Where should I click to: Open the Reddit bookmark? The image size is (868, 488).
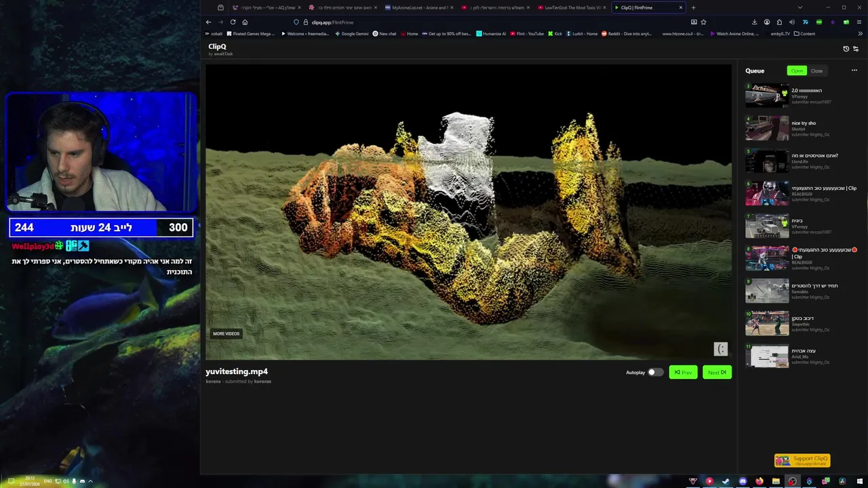tap(627, 33)
